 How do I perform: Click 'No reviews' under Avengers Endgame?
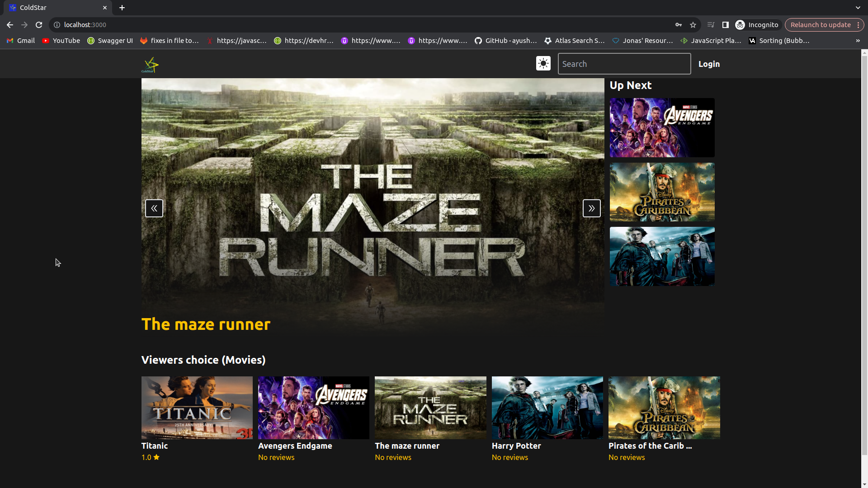(x=276, y=457)
